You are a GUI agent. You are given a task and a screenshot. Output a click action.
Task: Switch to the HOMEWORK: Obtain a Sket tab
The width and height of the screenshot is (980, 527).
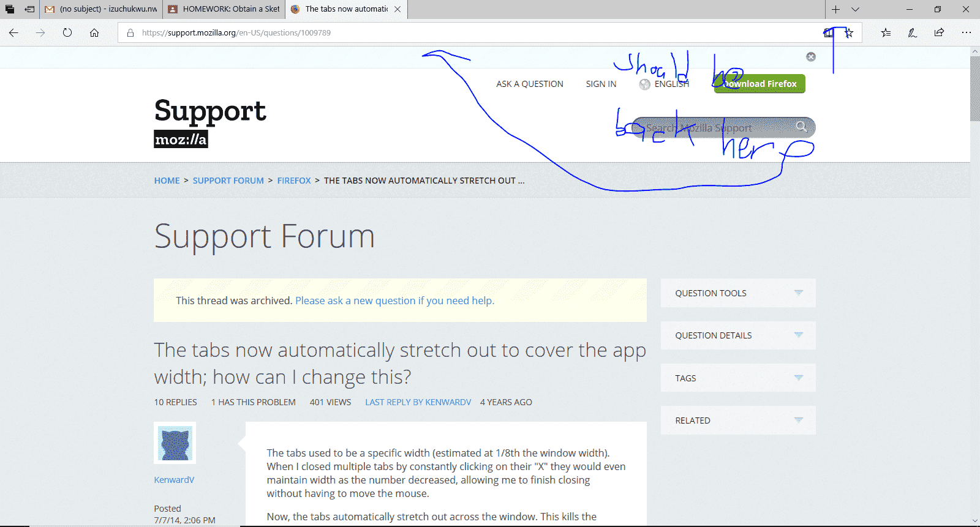click(x=224, y=9)
